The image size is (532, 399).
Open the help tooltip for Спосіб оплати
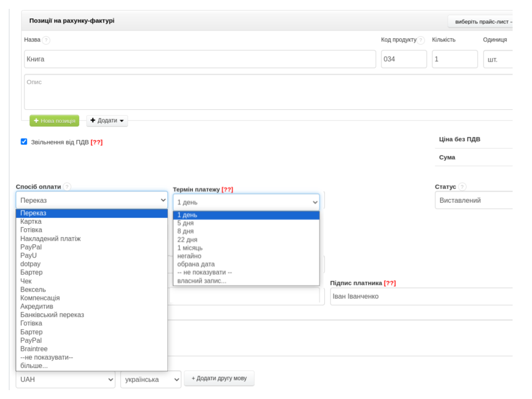(x=67, y=187)
